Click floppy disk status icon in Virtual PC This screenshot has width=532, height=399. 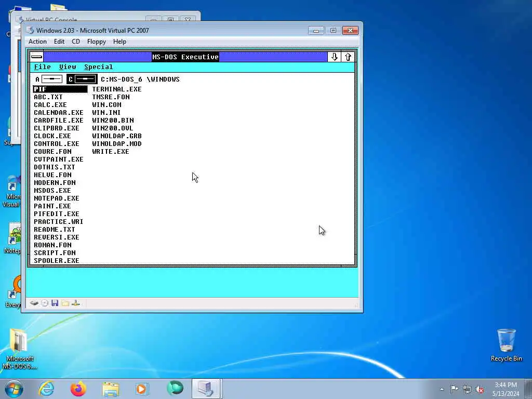point(55,303)
